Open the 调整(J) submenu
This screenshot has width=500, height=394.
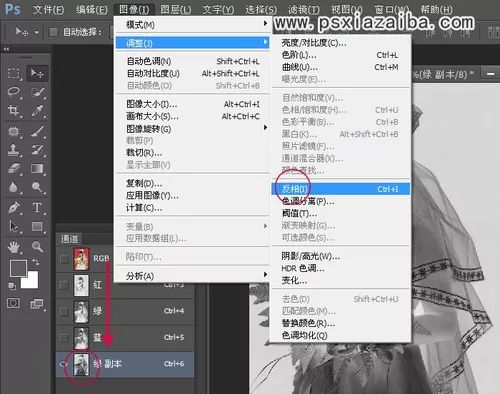click(x=192, y=43)
